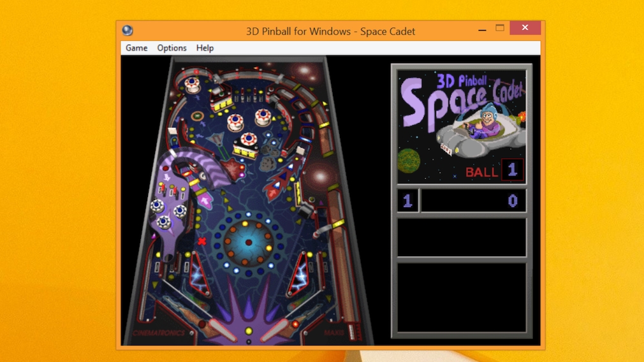The image size is (644, 362).
Task: Click the window title text
Action: pos(331,31)
